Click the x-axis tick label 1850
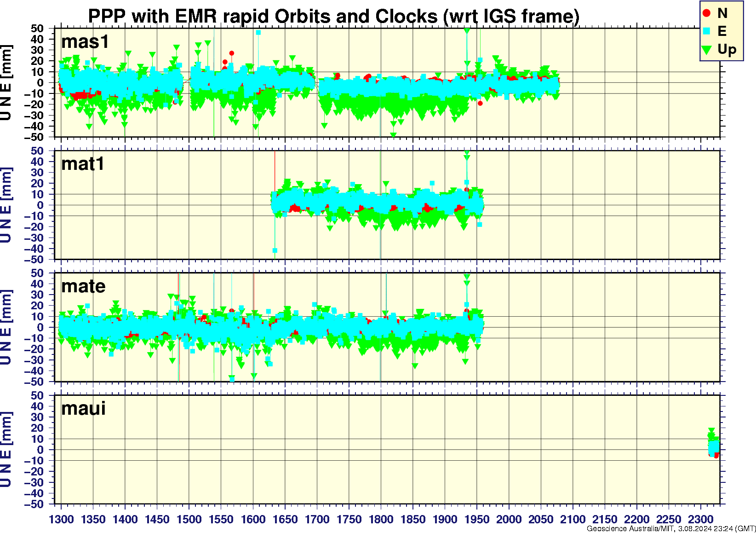Image resolution: width=756 pixels, height=533 pixels. click(413, 520)
